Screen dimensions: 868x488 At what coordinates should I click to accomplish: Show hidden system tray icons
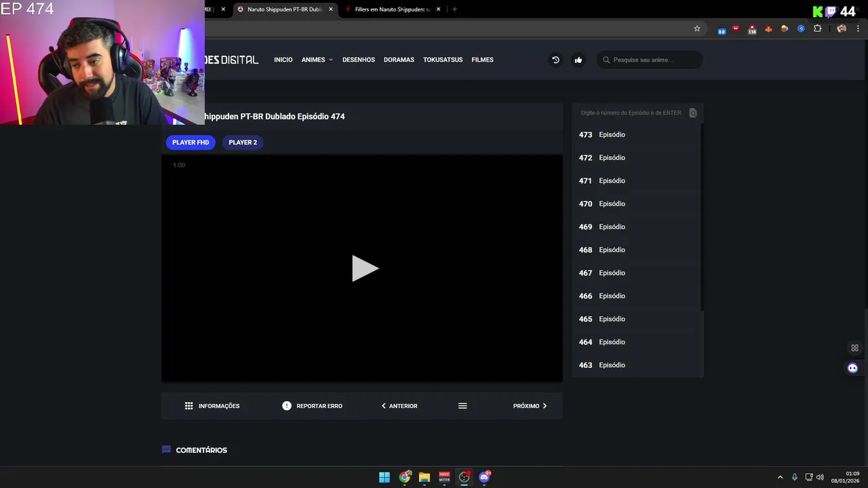(780, 477)
